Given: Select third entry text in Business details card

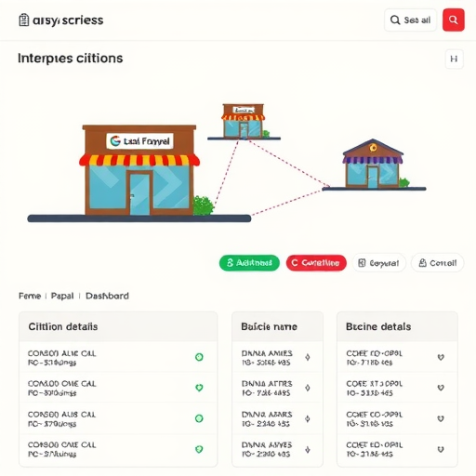Looking at the screenshot, I should tap(375, 418).
